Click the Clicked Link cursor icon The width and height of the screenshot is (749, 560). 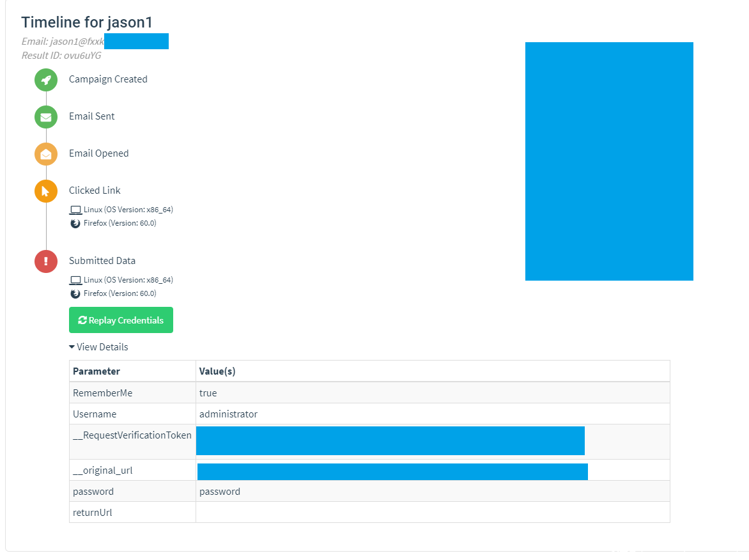[x=46, y=191]
